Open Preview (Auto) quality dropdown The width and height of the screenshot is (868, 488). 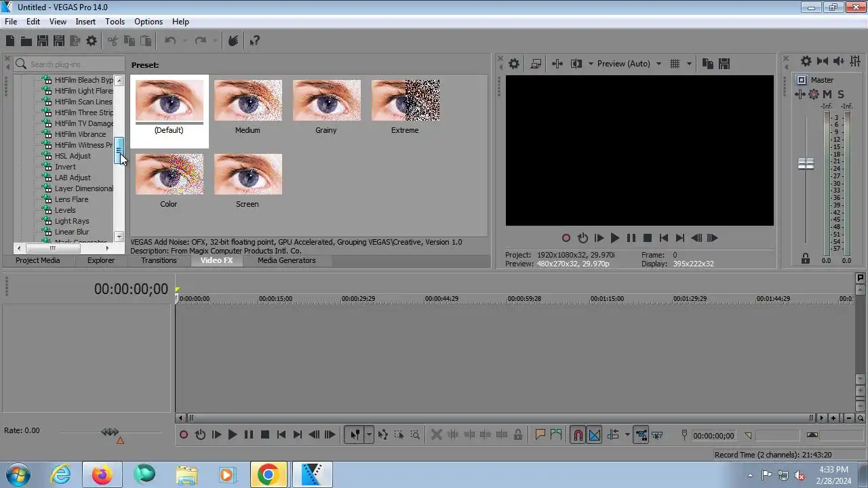[629, 64]
